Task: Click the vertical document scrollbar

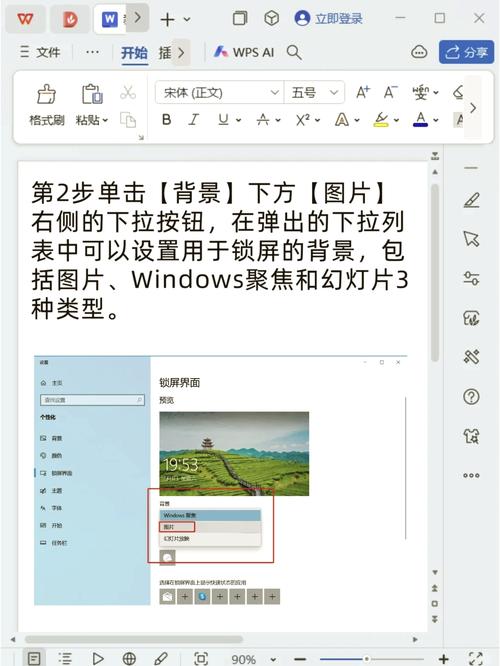Action: tap(435, 272)
